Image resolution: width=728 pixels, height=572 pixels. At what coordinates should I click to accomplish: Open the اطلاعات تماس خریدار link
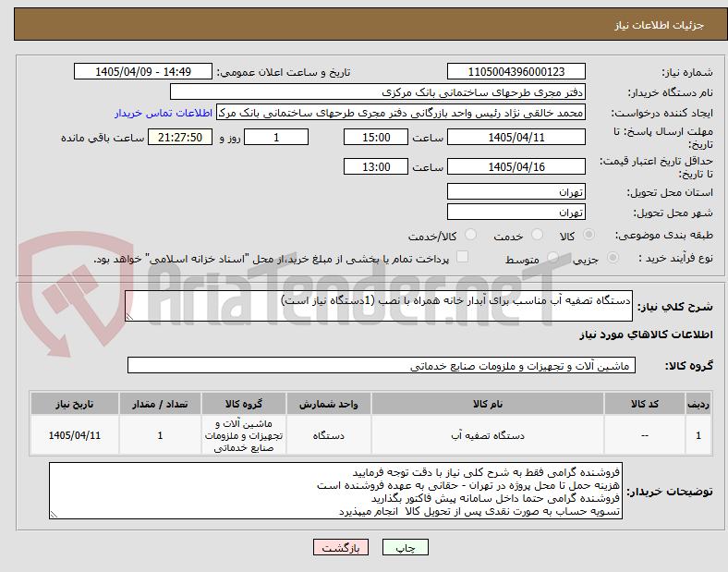click(164, 113)
